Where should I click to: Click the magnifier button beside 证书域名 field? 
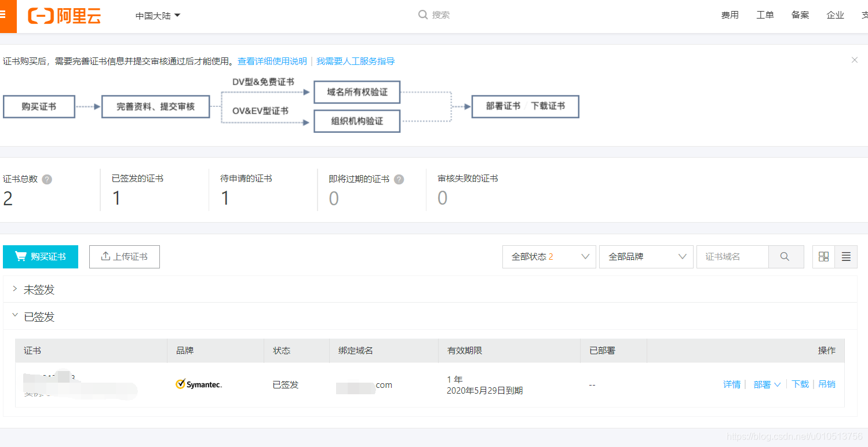coord(786,256)
